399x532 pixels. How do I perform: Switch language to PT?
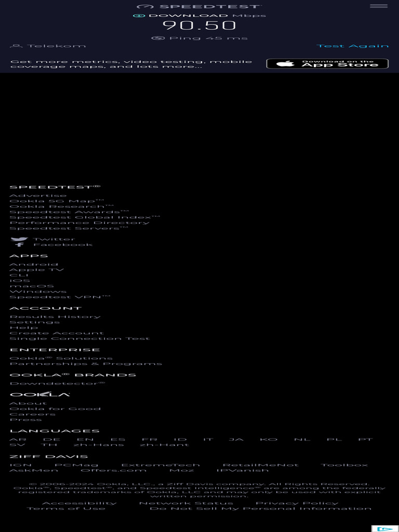click(x=365, y=440)
